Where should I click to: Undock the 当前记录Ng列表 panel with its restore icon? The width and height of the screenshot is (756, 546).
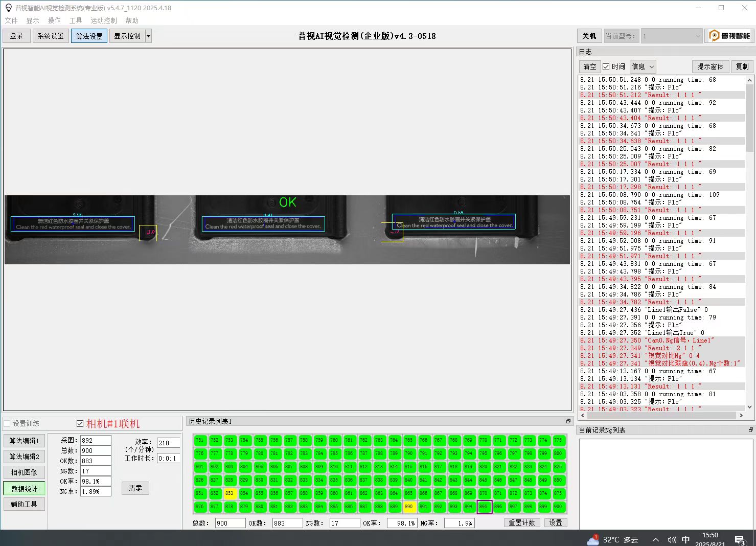click(750, 430)
